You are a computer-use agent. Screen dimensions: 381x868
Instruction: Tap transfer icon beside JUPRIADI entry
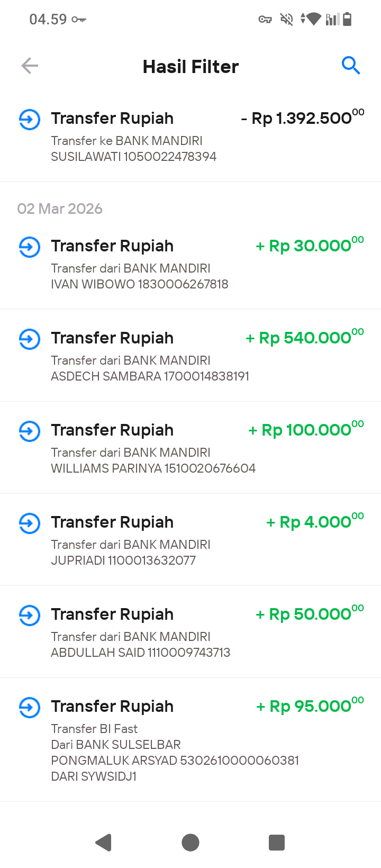pos(30,523)
